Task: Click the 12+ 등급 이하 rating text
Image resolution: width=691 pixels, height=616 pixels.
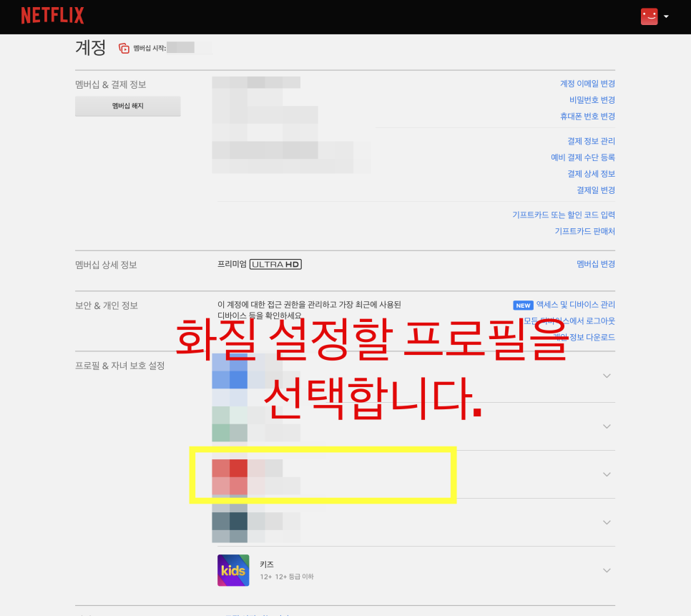Action: [x=295, y=577]
